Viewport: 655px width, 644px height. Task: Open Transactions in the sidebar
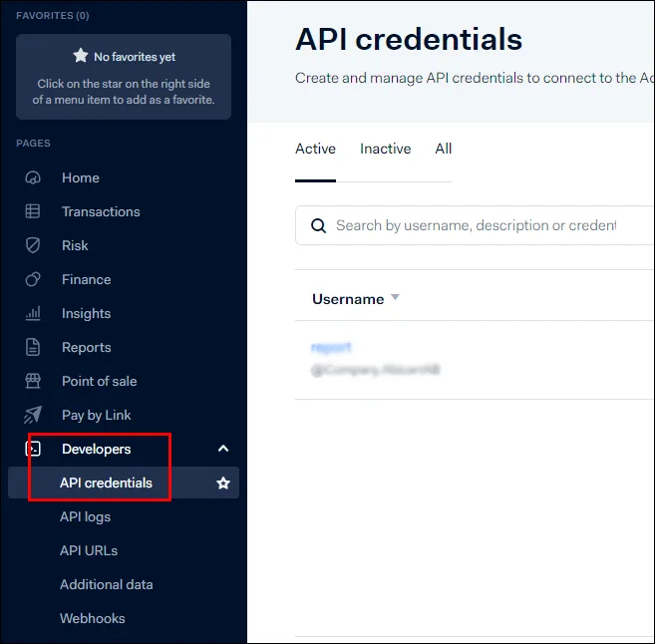tap(101, 211)
